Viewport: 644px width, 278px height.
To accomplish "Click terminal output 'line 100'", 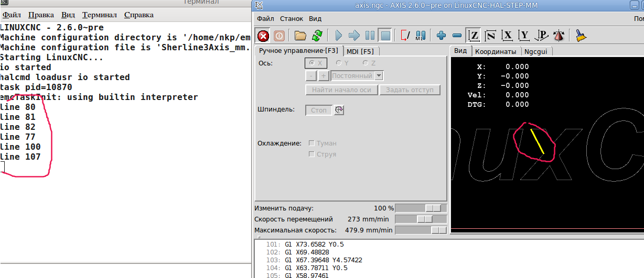I will pyautogui.click(x=20, y=147).
